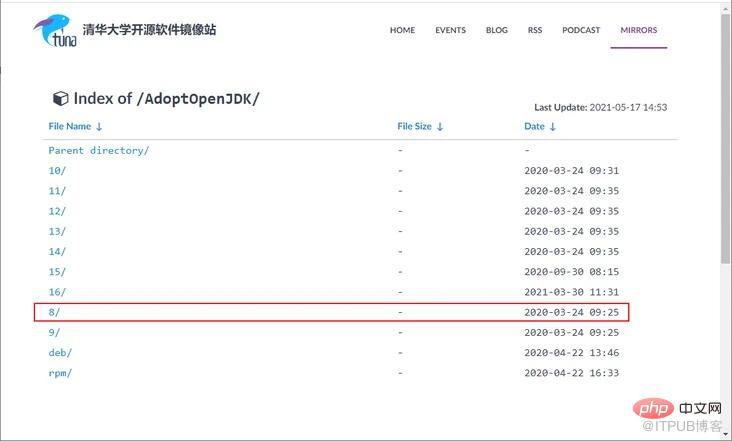Open the HOME nav item

[402, 30]
